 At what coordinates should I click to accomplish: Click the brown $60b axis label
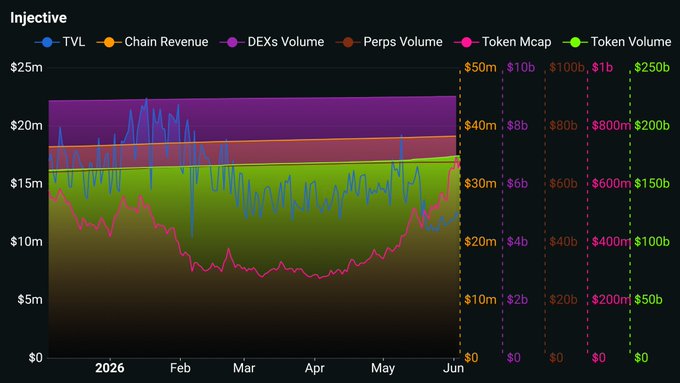563,183
